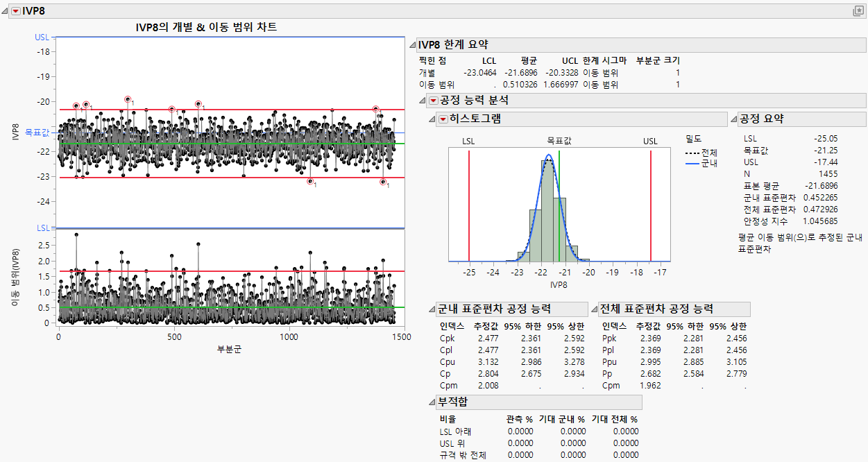Collapse the 군내 표준편차 공정 능력 panel

(432, 309)
